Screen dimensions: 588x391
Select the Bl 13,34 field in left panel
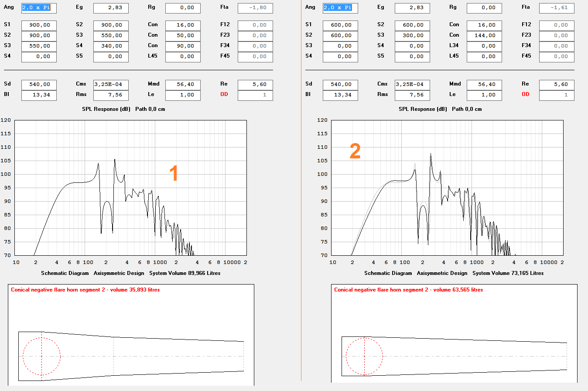point(39,95)
